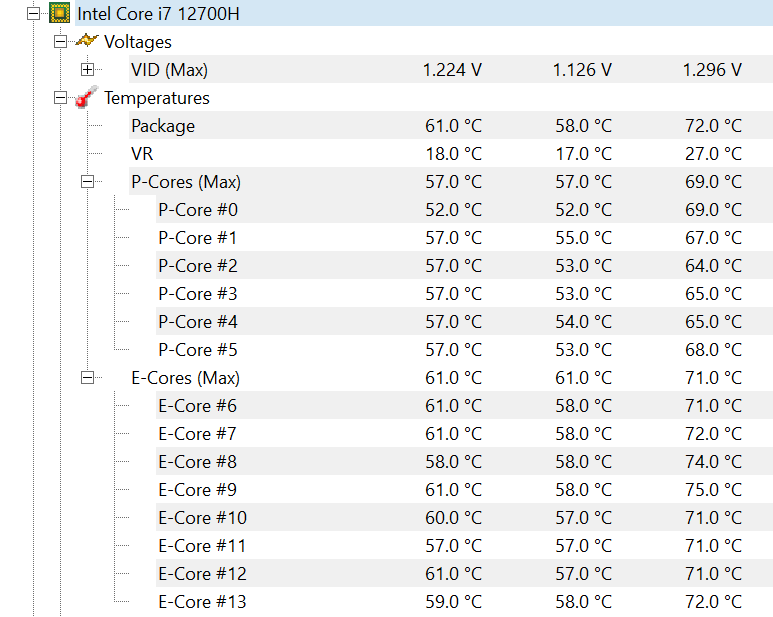Select the P-Core #5 row
This screenshot has height=617, width=773.
(464, 350)
